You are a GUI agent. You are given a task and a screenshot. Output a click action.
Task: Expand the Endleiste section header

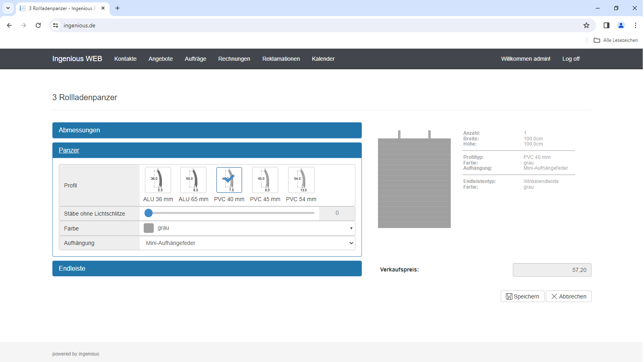point(207,268)
